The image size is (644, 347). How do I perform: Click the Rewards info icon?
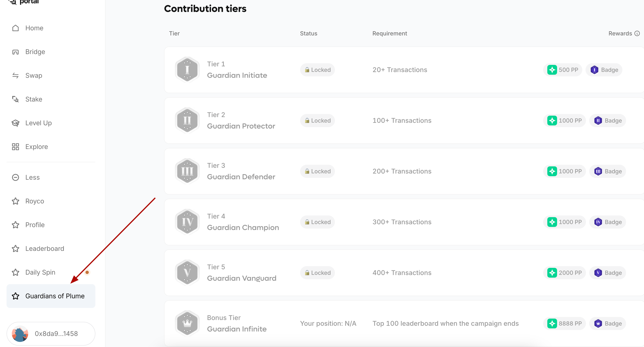(x=637, y=34)
